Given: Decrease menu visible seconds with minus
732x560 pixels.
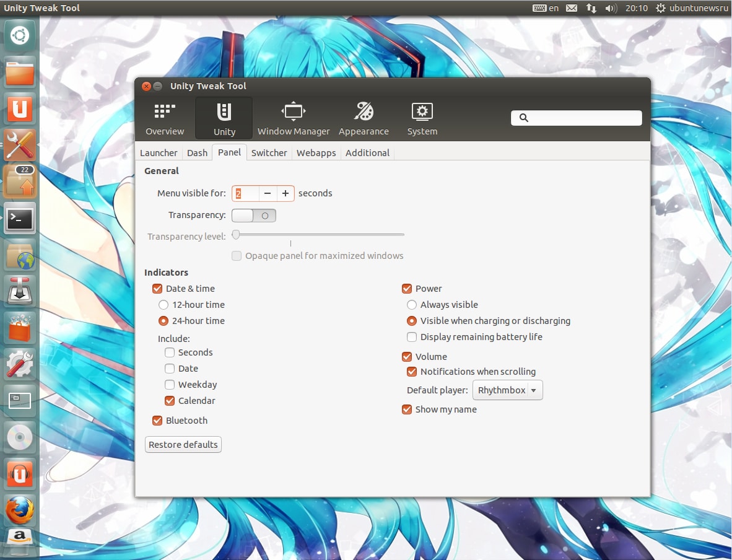Looking at the screenshot, I should click(268, 193).
